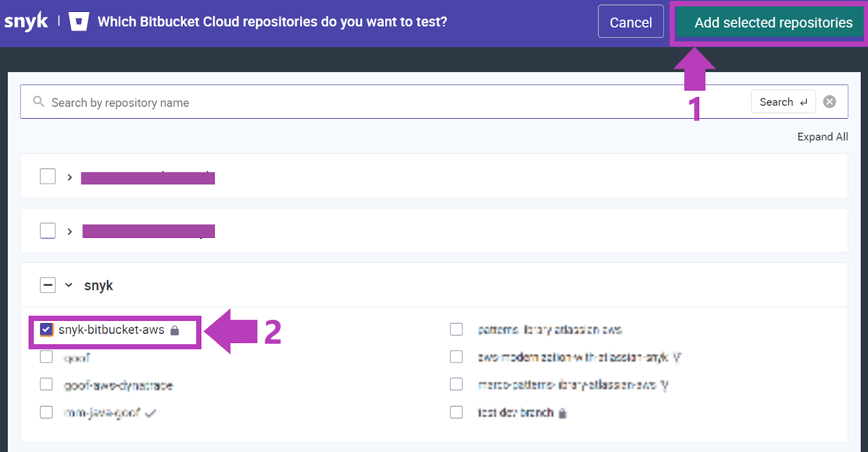Focus the Search by repository name field
Screen dimensions: 868x452
click(380, 102)
